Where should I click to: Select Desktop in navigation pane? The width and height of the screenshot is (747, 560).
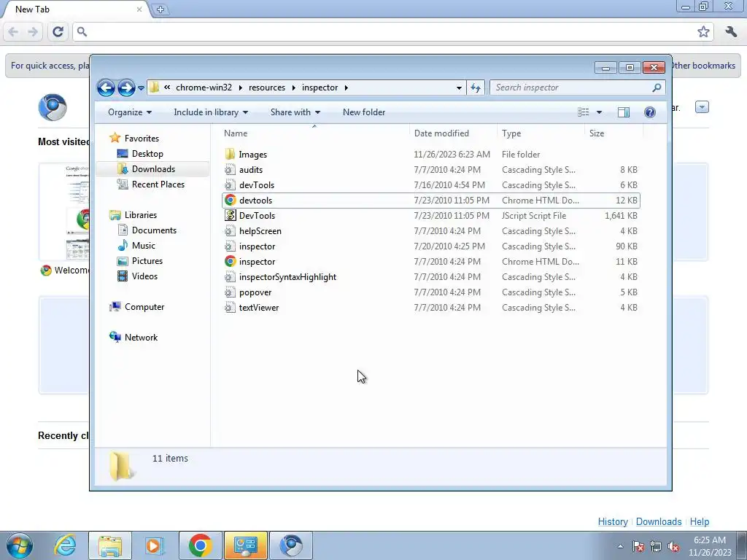pos(147,154)
